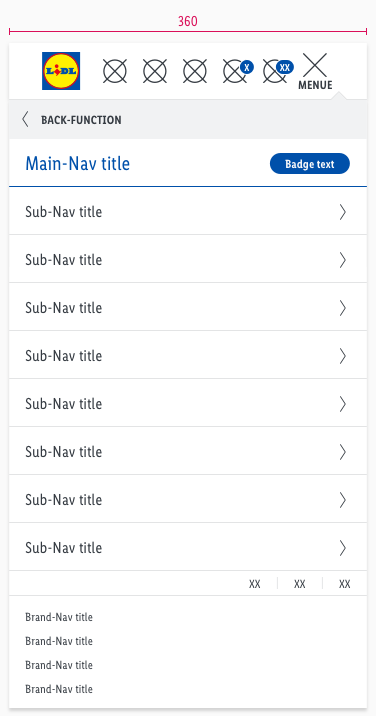
Task: Click the back arrow next to BACK-FUNCTION
Action: [x=25, y=120]
